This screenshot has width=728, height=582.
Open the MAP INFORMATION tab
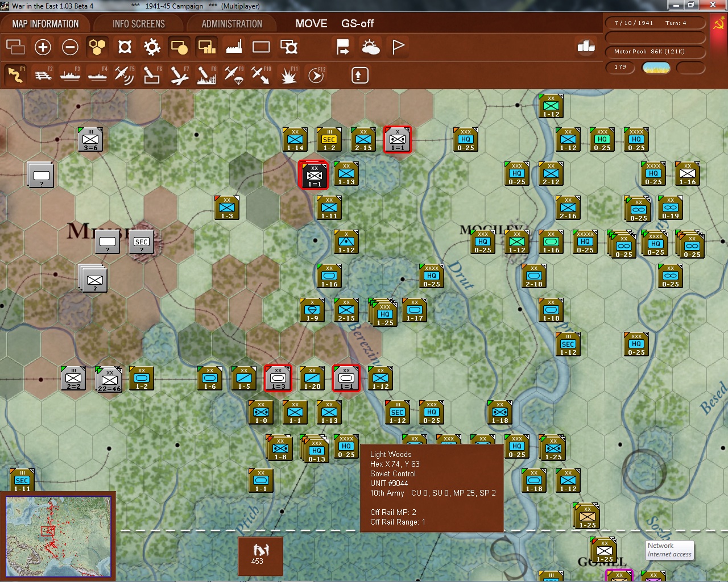pos(45,23)
